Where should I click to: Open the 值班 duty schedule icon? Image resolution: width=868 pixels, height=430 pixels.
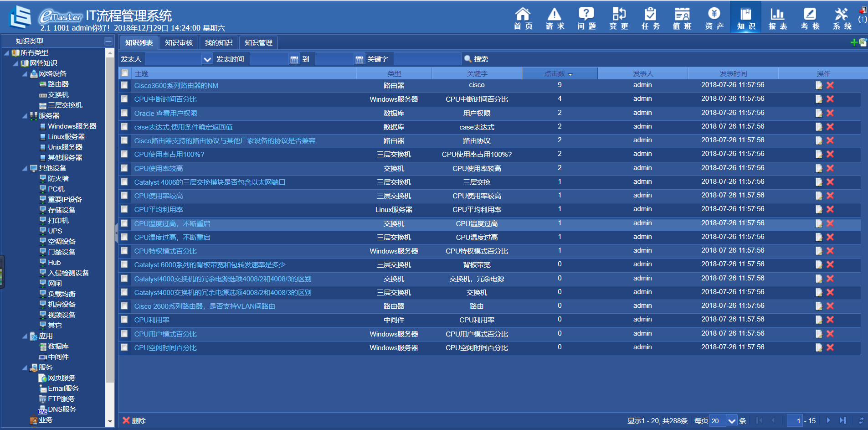pyautogui.click(x=682, y=18)
